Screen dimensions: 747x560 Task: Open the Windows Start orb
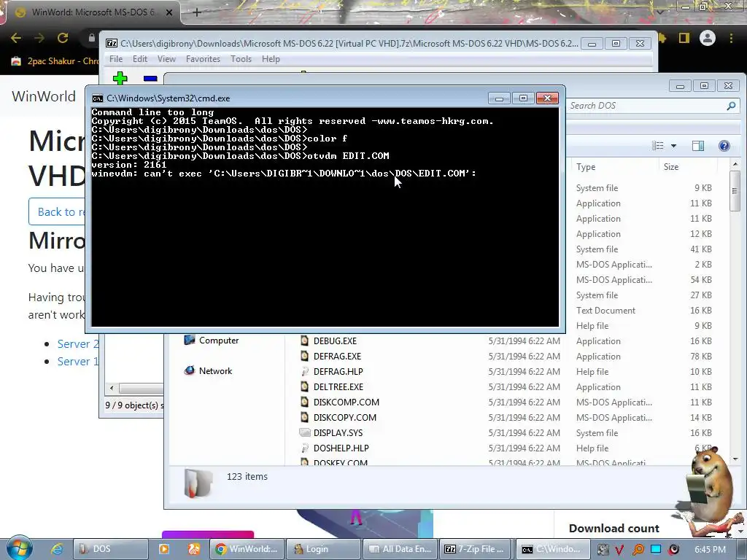coord(18,548)
